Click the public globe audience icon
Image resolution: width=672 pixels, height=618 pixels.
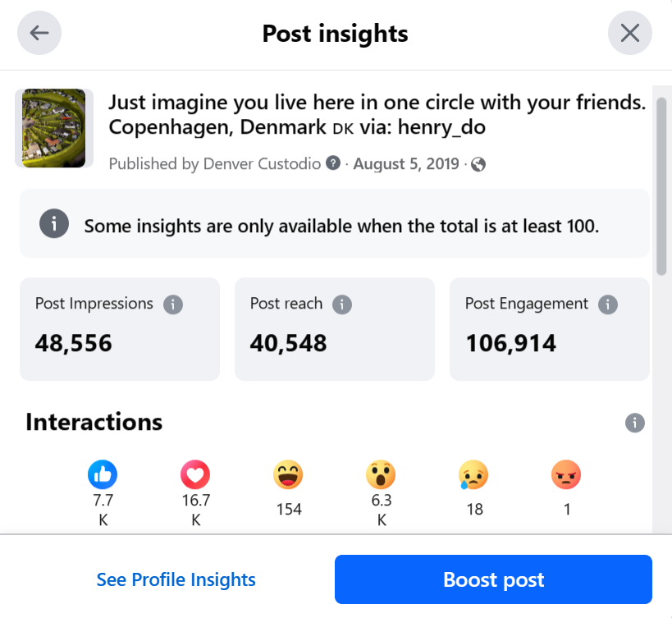click(478, 164)
